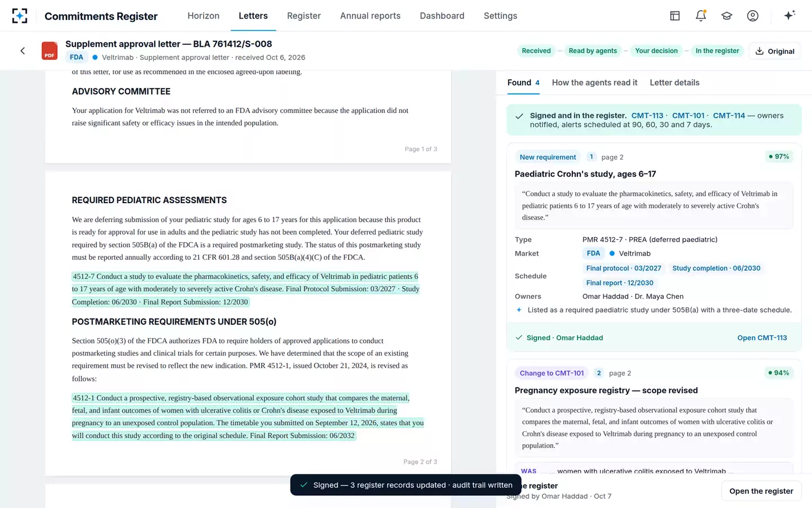Click highlighted 4512-7 paragraph in letter
812x508 pixels.
[246, 289]
